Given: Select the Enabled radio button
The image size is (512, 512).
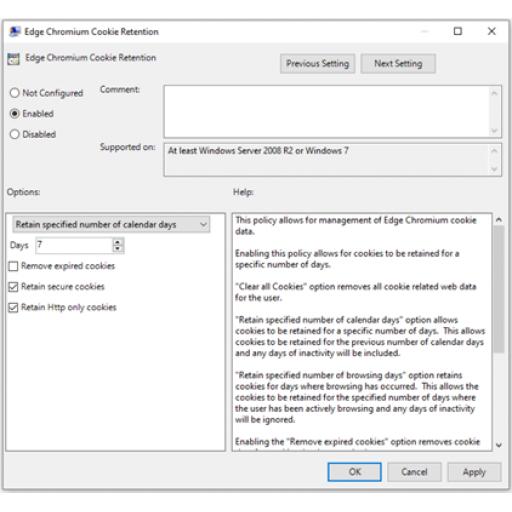Looking at the screenshot, I should [15, 114].
